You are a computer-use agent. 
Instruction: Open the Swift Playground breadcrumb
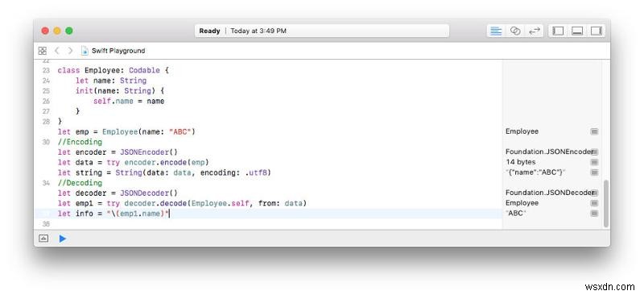click(x=118, y=51)
